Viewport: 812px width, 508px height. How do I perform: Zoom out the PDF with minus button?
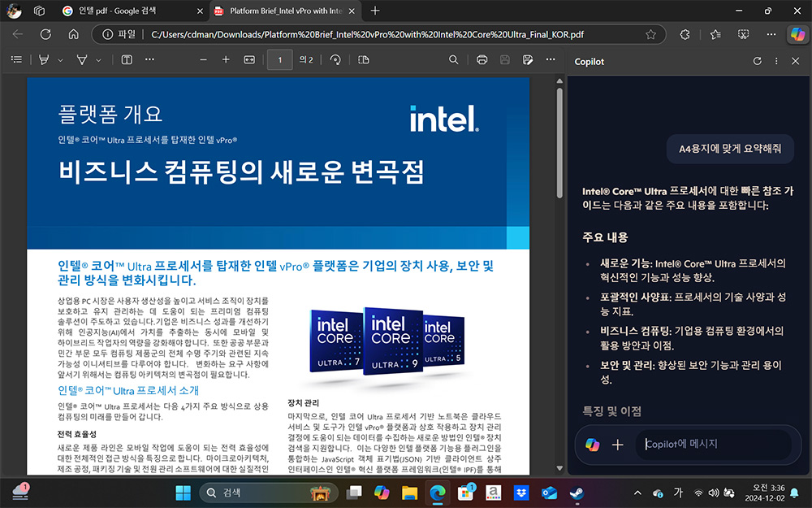(203, 59)
